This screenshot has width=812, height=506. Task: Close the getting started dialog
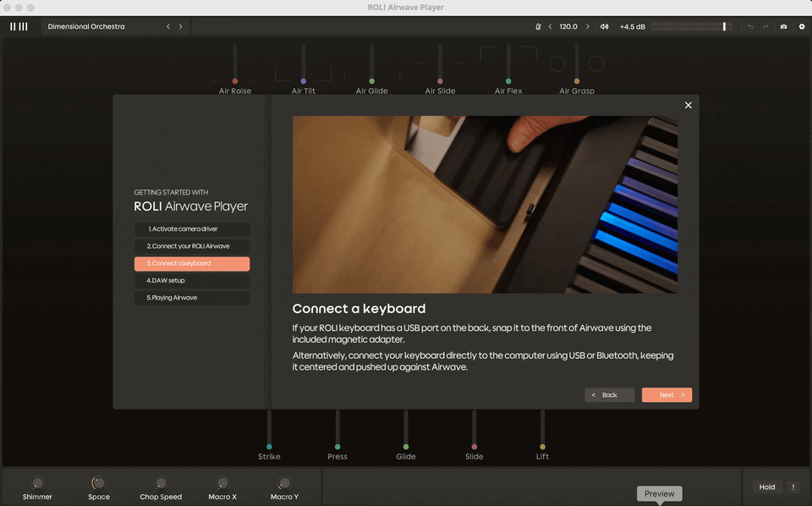[689, 105]
